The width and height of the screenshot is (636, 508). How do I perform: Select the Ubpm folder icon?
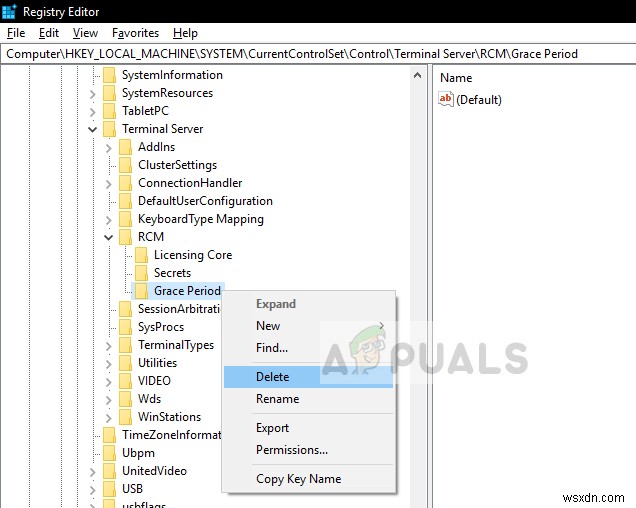[110, 453]
